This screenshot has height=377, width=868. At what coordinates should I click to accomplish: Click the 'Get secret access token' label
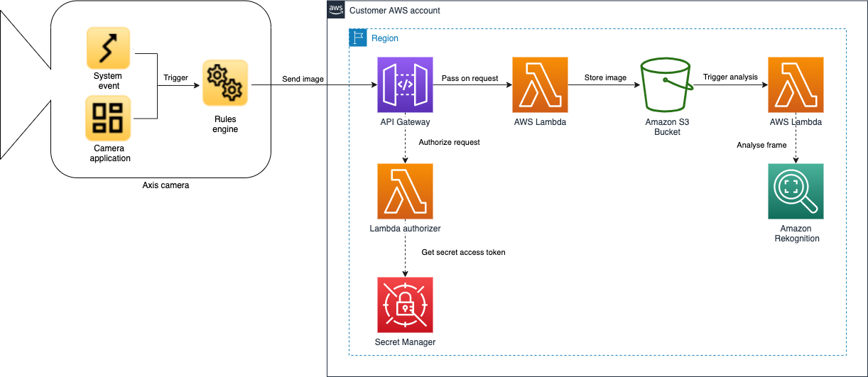462,252
